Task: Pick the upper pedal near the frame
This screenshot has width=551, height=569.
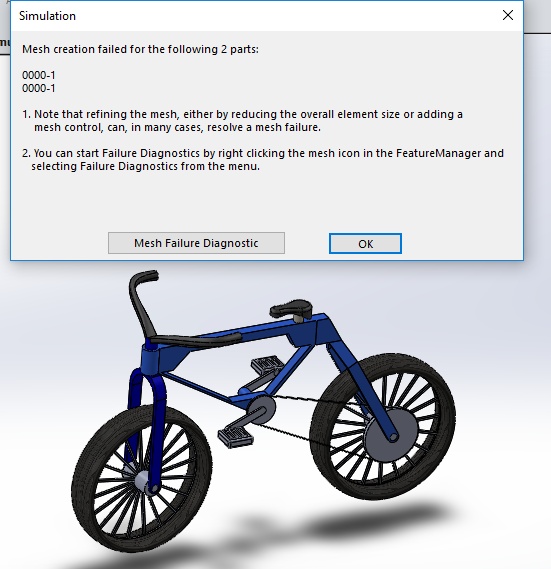Action: click(x=267, y=363)
